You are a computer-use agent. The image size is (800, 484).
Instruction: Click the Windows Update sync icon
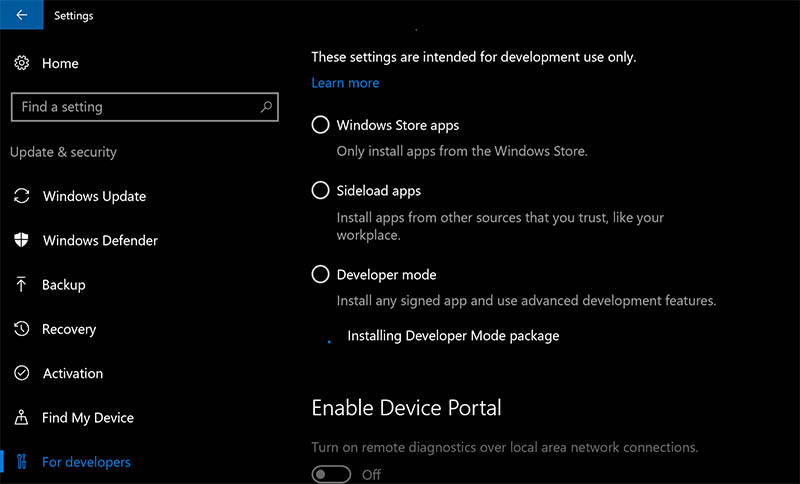(21, 196)
